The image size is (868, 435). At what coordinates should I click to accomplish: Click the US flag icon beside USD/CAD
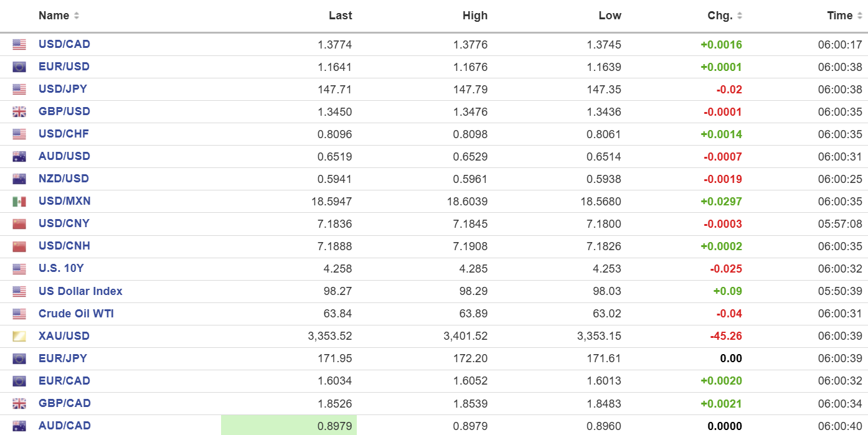pos(19,45)
